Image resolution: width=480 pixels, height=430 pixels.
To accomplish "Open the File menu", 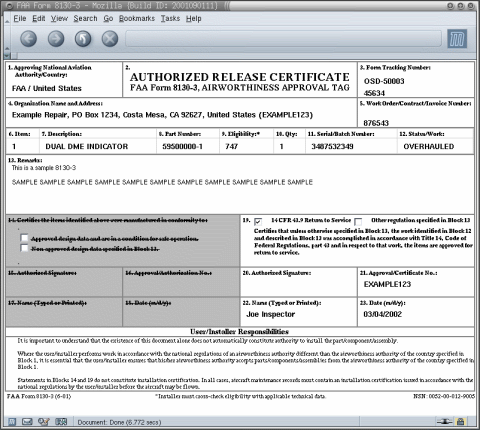I will (20, 19).
